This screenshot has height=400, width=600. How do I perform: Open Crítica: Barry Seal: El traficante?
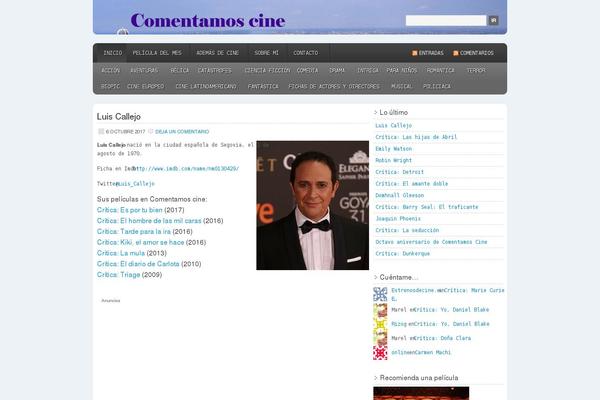427,207
